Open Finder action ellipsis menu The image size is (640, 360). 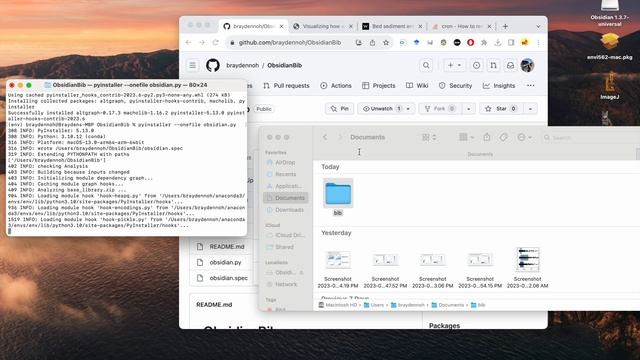(524, 137)
